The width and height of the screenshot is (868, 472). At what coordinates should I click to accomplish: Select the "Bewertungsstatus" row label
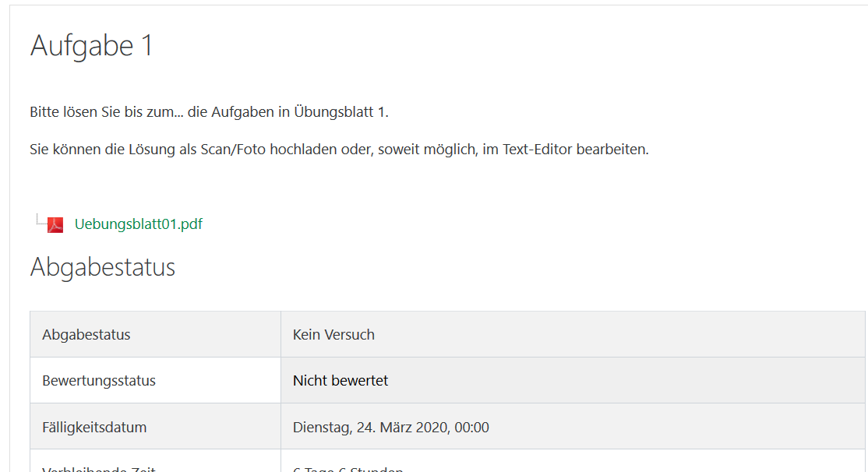(99, 381)
